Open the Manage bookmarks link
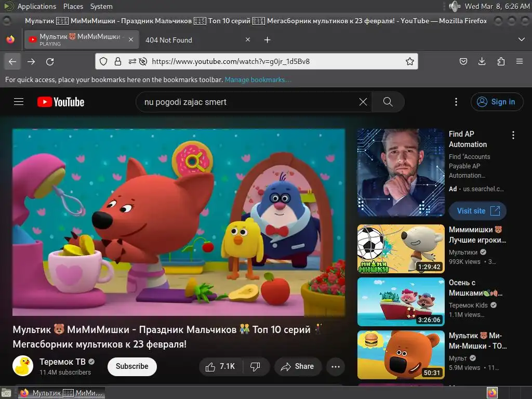This screenshot has height=399, width=532. (258, 79)
